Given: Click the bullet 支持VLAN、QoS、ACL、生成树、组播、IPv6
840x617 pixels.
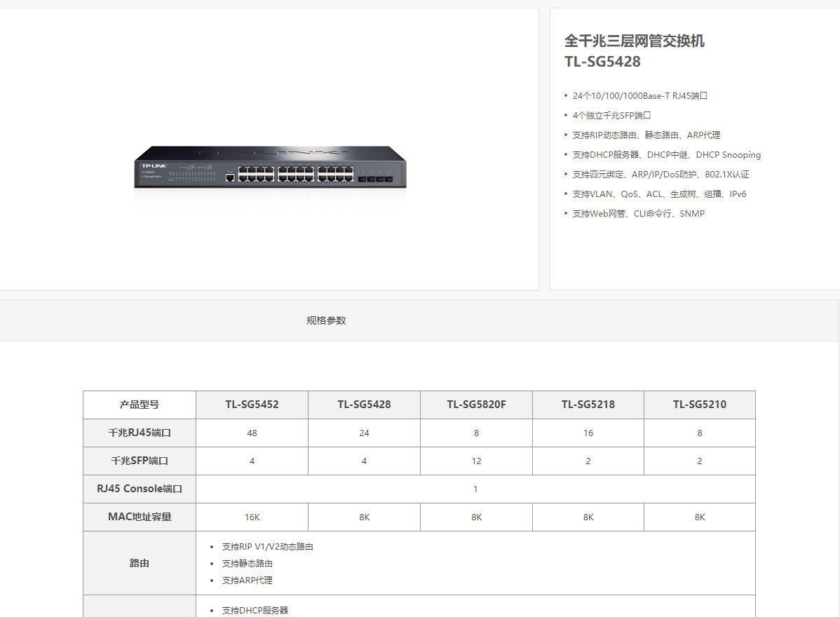Looking at the screenshot, I should click(659, 194).
